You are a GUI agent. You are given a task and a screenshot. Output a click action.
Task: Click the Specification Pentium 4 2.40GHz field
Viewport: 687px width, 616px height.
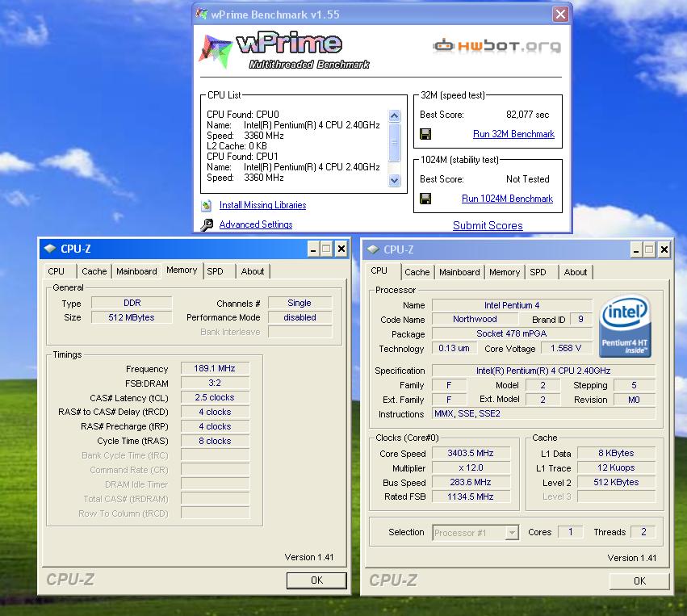[544, 371]
